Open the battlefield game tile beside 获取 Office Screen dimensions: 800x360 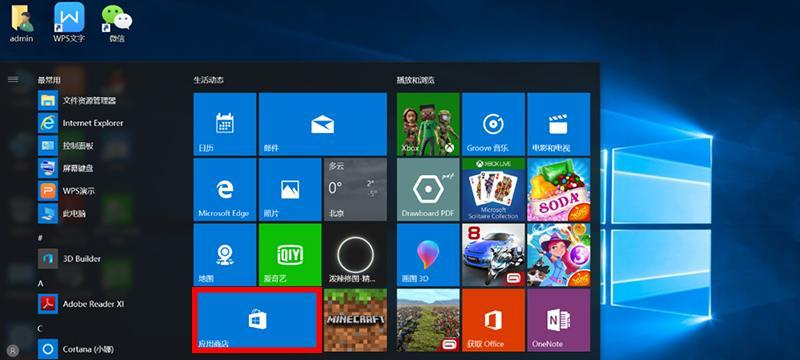click(428, 320)
